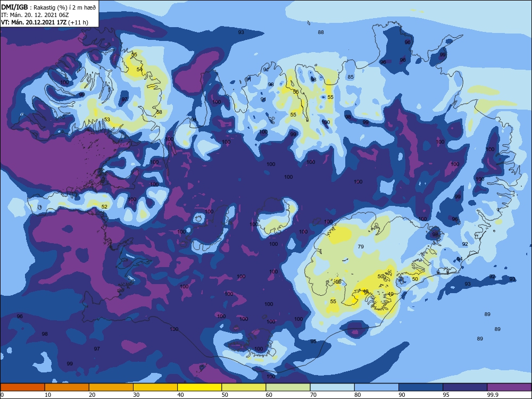The image size is (532, 399).
Task: Select the pale yellow 50–60 legend swatch
Action: pyautogui.click(x=244, y=387)
